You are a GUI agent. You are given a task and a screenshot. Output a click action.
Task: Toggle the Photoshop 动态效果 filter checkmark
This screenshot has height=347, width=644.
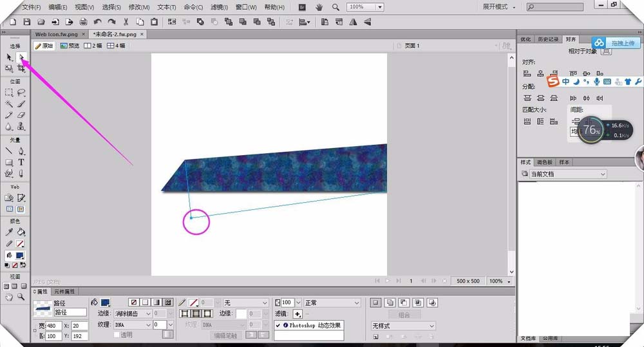tap(279, 326)
